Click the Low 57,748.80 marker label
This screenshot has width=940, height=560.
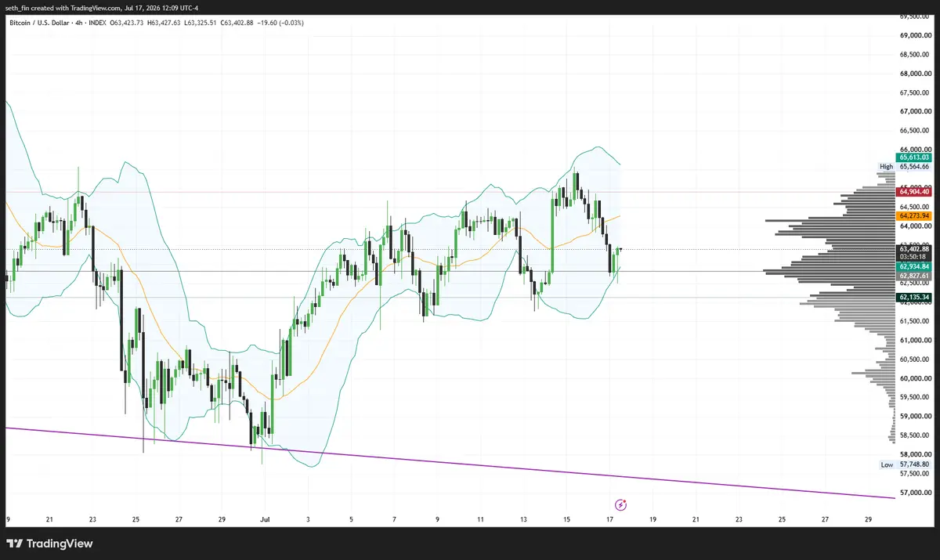(904, 464)
